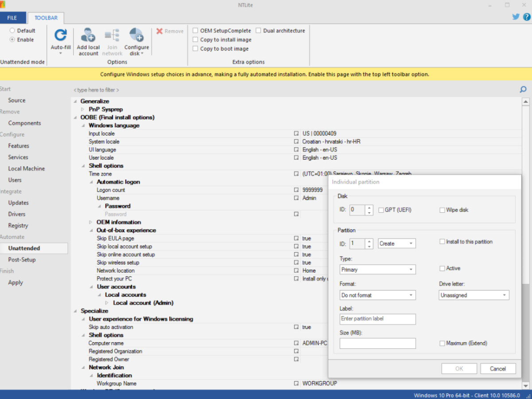532x399 pixels.
Task: Click the edit icon beside User locale
Action: point(296,157)
